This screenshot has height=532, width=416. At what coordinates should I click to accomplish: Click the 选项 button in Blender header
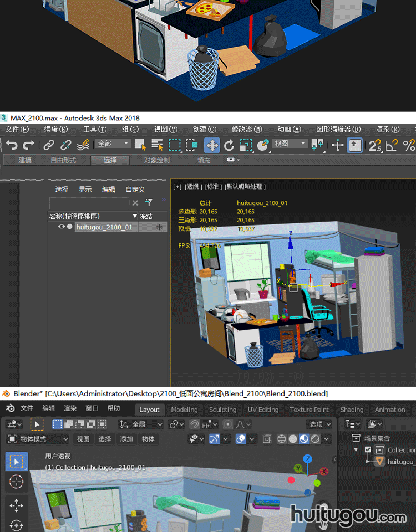click(x=319, y=424)
